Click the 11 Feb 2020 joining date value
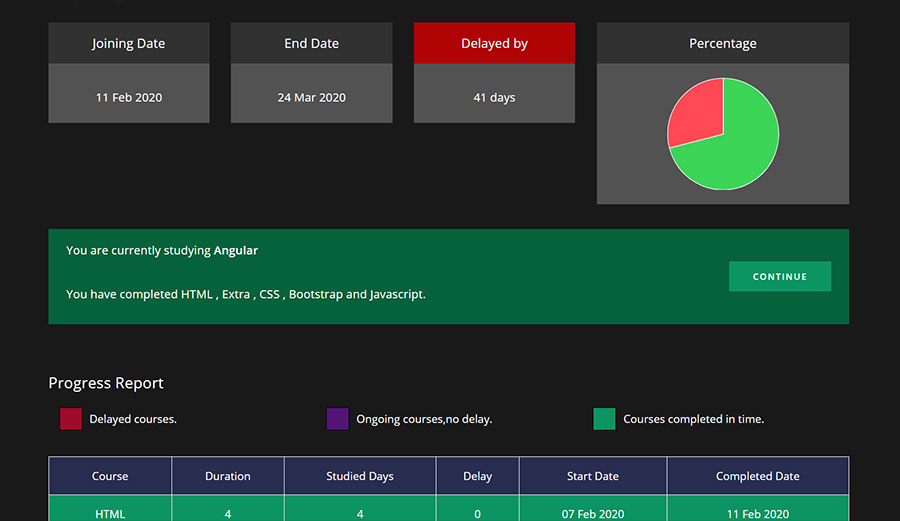This screenshot has height=521, width=900. [x=129, y=98]
